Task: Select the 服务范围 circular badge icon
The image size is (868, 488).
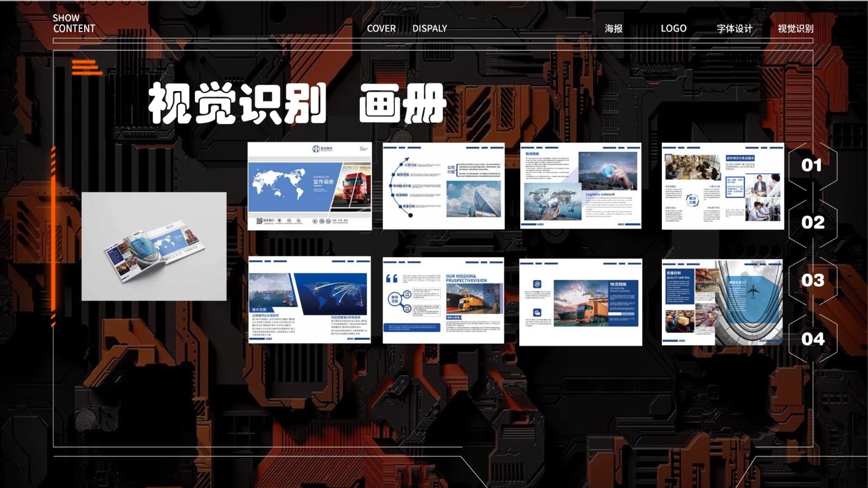Action: coord(394,299)
